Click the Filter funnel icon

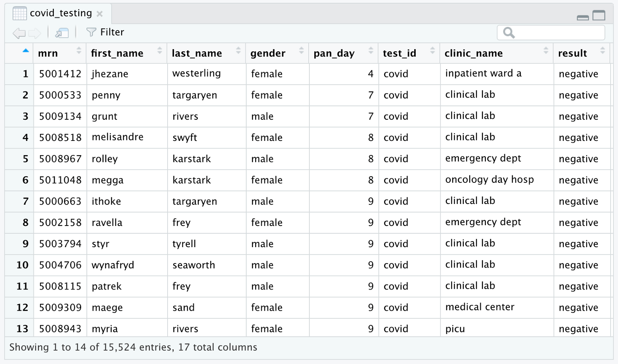(x=91, y=32)
